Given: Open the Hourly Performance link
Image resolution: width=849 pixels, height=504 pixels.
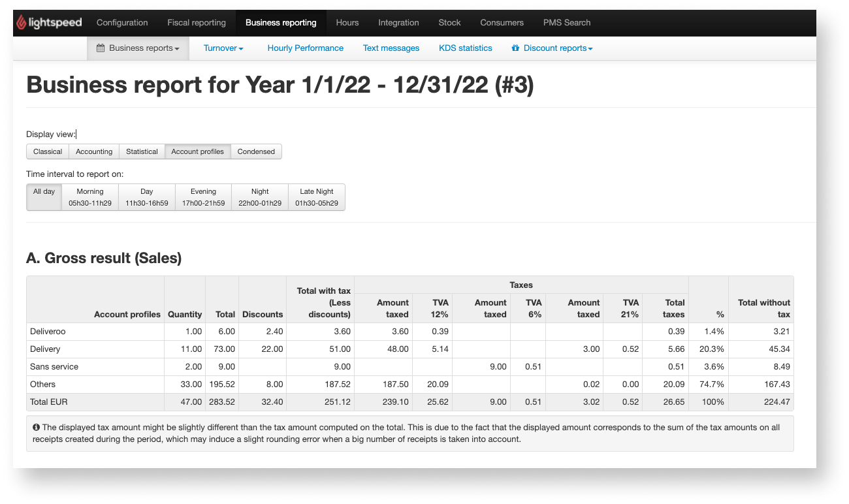Looking at the screenshot, I should 305,48.
